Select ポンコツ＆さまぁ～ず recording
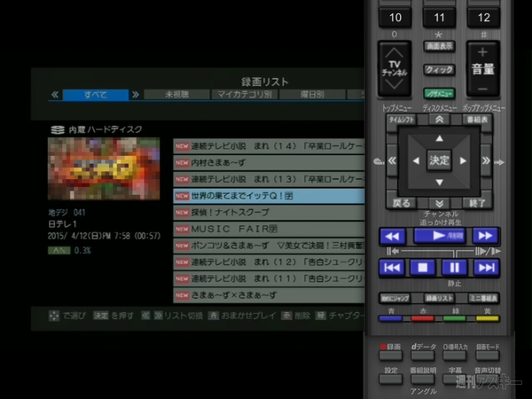Image resolution: width=532 pixels, height=399 pixels. click(x=269, y=246)
